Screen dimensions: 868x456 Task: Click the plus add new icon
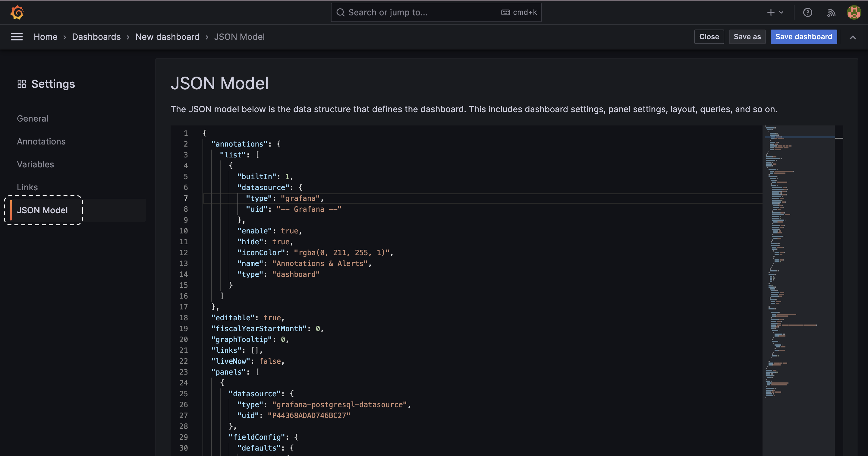point(771,12)
